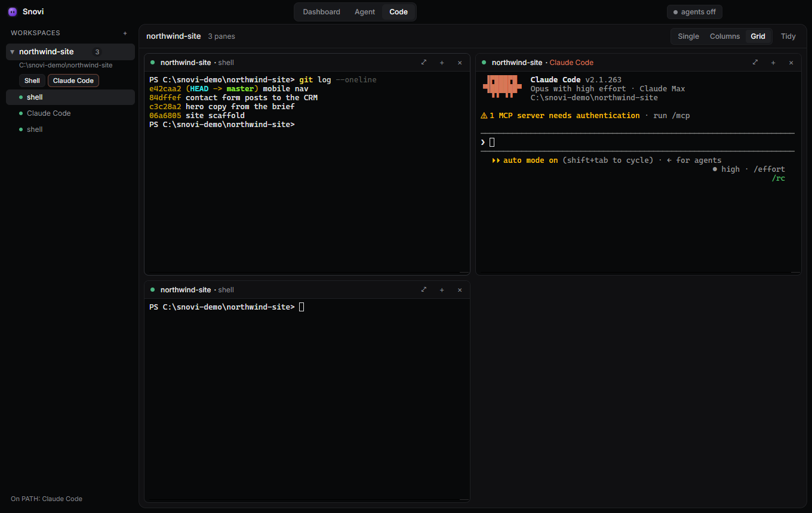
Task: Select the highlighted shell entry in sidebar
Action: [x=70, y=97]
